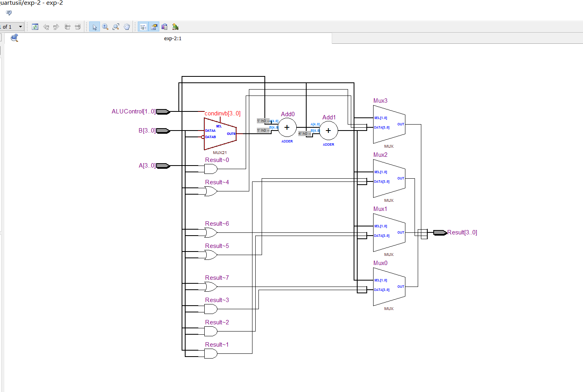Toggle the Netlist Navigator pane icon

click(143, 27)
